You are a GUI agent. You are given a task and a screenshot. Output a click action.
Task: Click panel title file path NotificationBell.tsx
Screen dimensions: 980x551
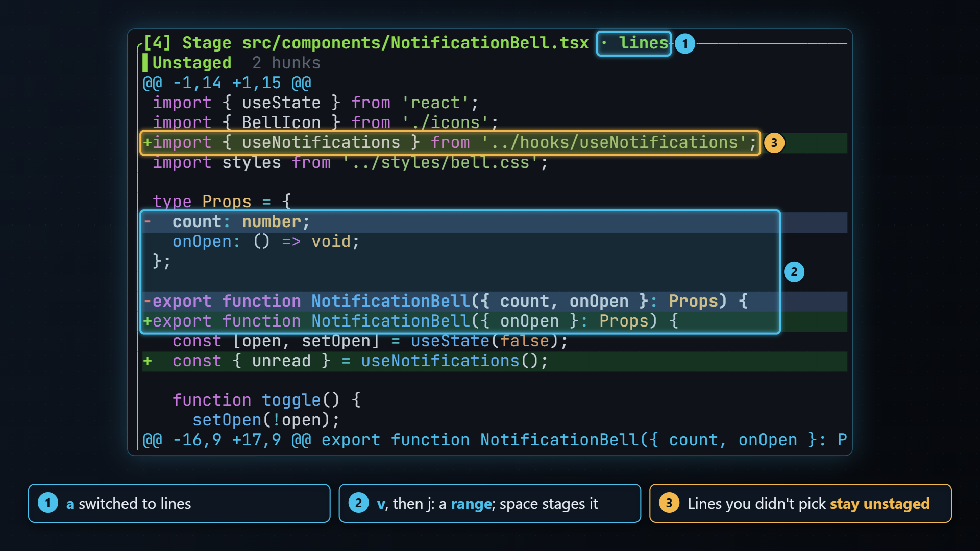pyautogui.click(x=415, y=43)
